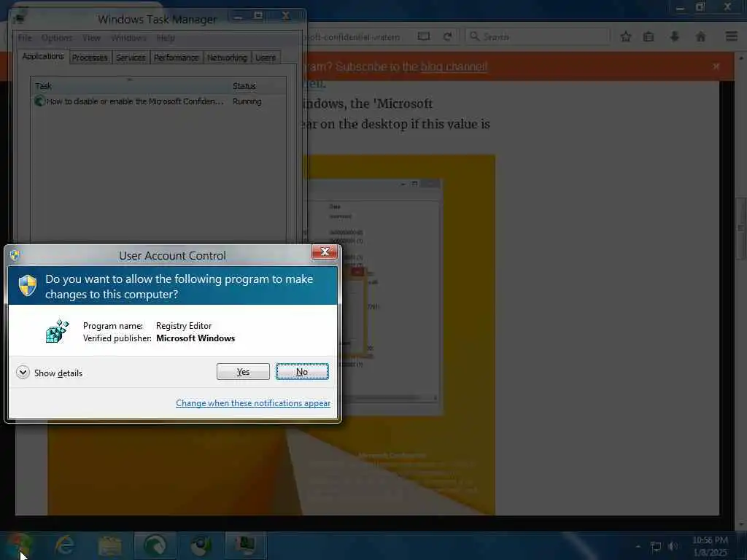Sort by Status column header

coord(258,86)
